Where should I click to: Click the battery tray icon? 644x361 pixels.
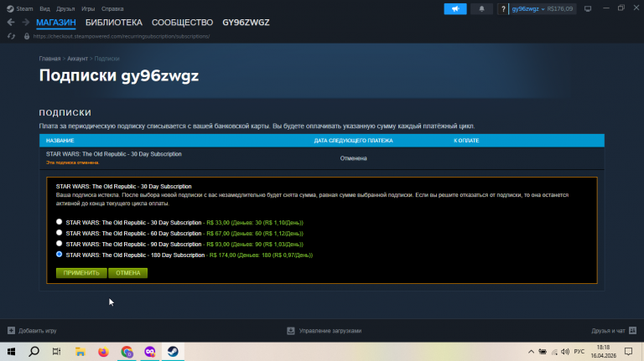coord(543,352)
